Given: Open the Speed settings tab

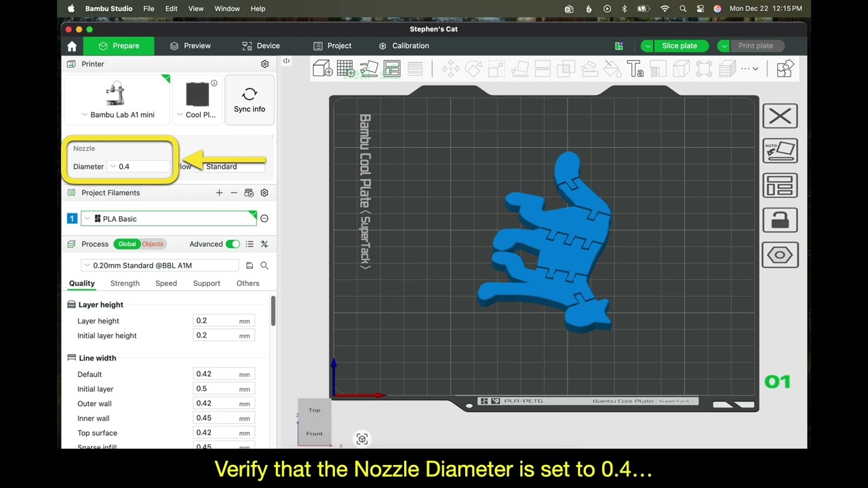Looking at the screenshot, I should (166, 283).
